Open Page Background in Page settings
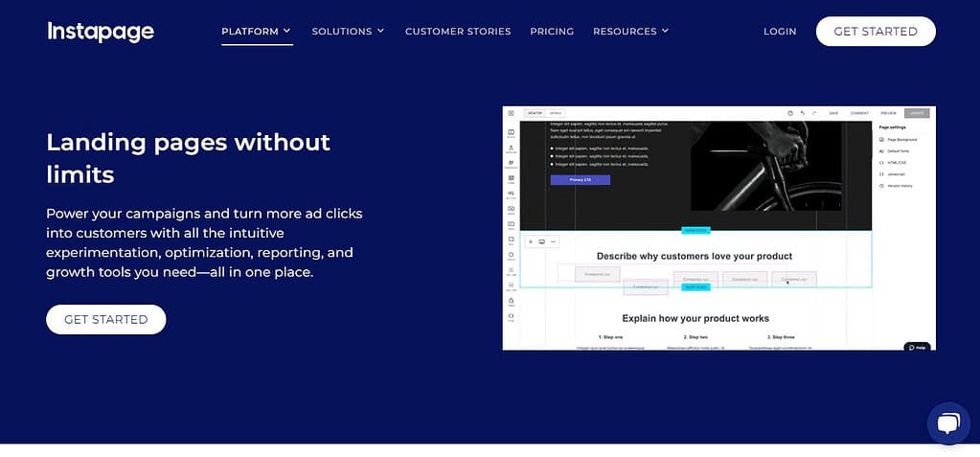The height and width of the screenshot is (457, 980). click(x=899, y=140)
